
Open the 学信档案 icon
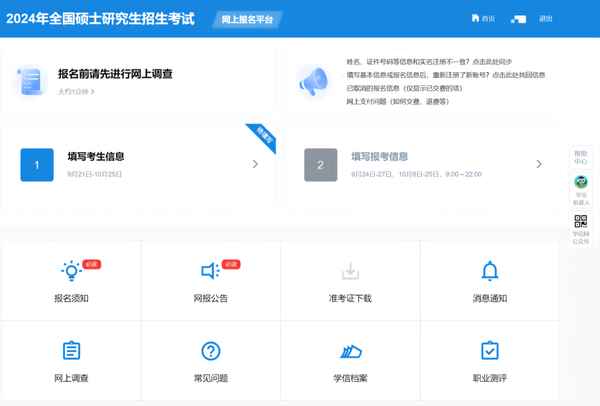351,351
